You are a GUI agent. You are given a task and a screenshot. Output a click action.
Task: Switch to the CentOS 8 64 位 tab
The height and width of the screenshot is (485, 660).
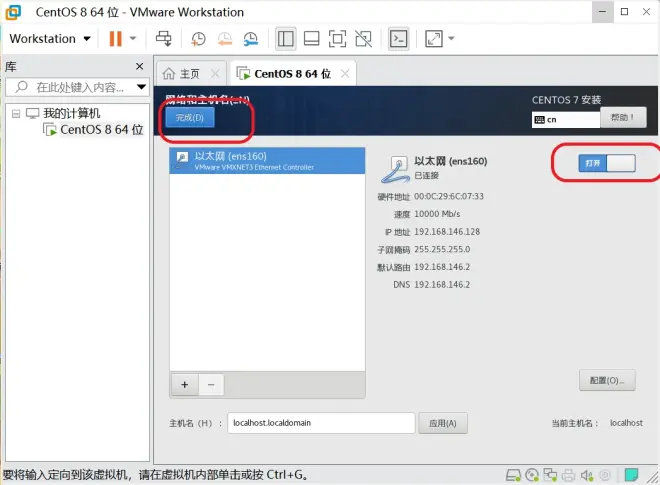pyautogui.click(x=292, y=74)
